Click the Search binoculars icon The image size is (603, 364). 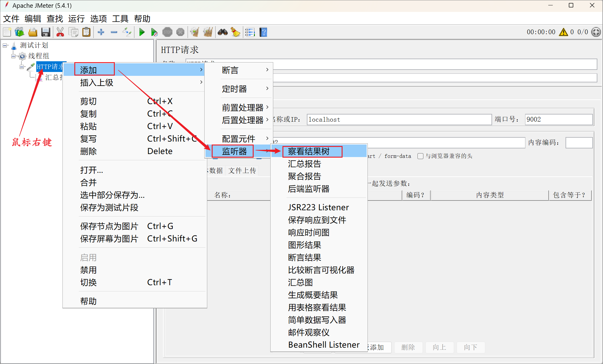pos(222,32)
